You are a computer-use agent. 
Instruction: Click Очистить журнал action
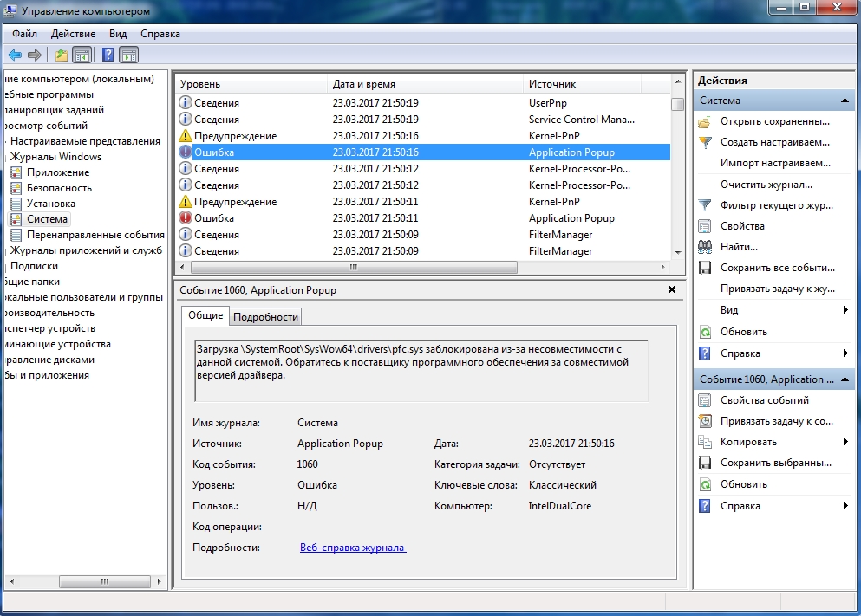pos(766,185)
